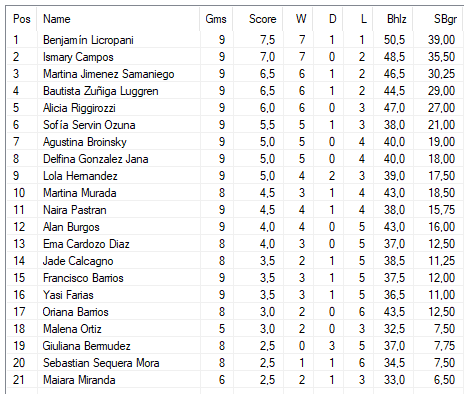The width and height of the screenshot is (464, 394).
Task: Click the SBgr column header
Action: 438,19
